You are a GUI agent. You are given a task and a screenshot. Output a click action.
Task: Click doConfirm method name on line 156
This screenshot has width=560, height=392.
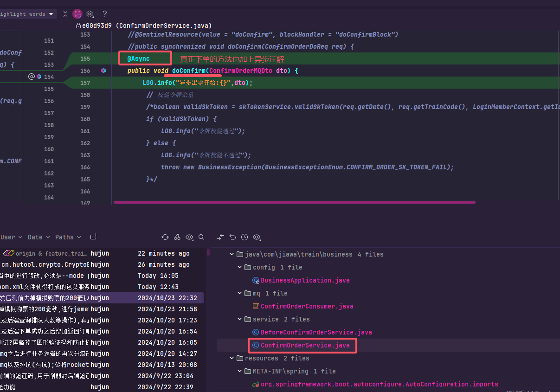(188, 71)
